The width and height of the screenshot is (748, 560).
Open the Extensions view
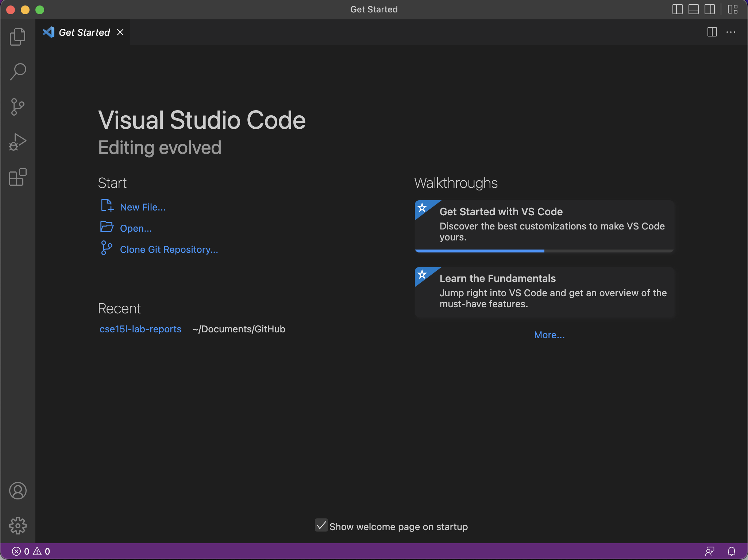click(18, 177)
